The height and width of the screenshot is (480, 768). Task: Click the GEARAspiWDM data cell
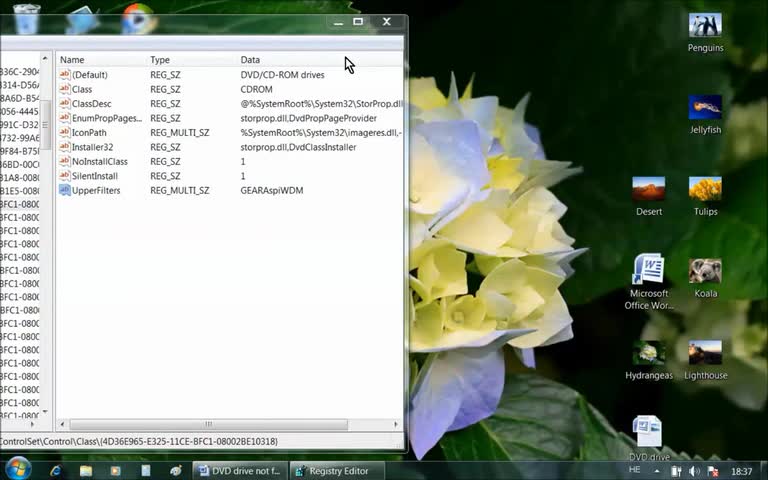click(271, 191)
